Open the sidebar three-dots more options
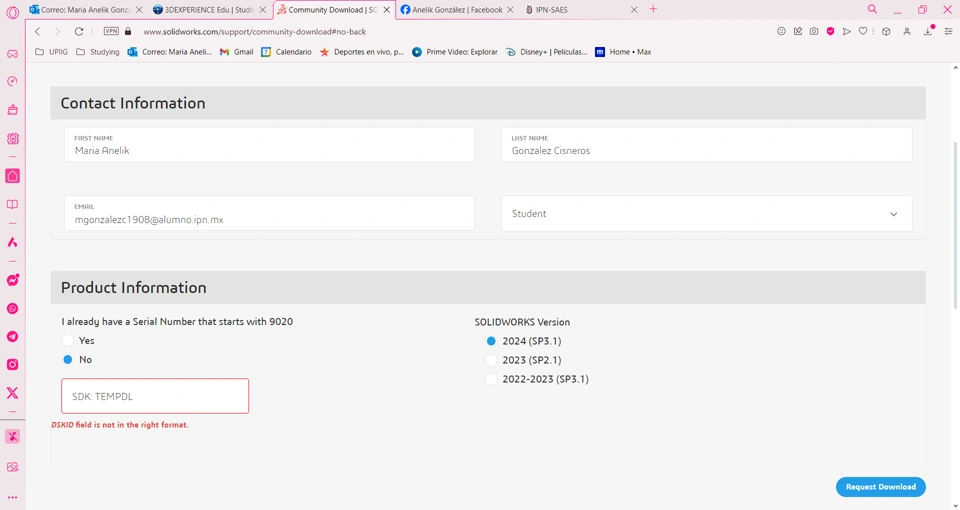This screenshot has width=960, height=510. pyautogui.click(x=12, y=498)
